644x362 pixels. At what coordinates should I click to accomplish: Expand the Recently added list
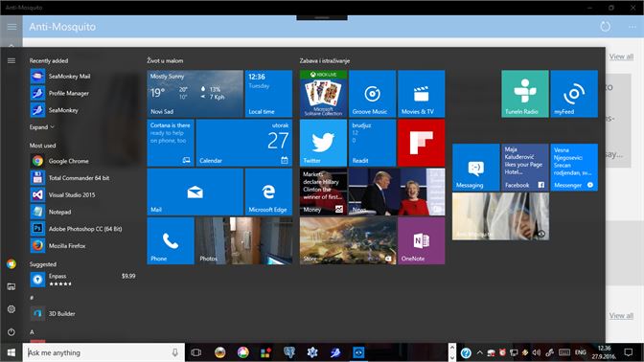click(x=42, y=127)
